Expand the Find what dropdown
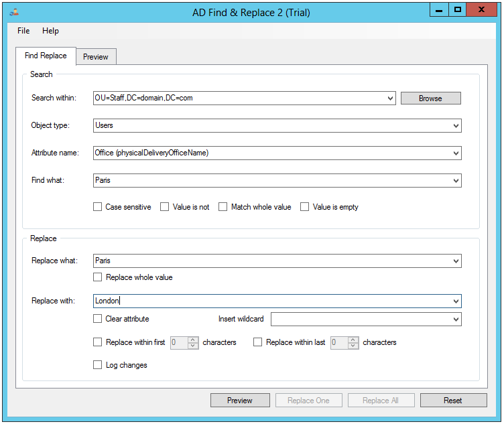Image resolution: width=504 pixels, height=424 pixels. pyautogui.click(x=456, y=181)
